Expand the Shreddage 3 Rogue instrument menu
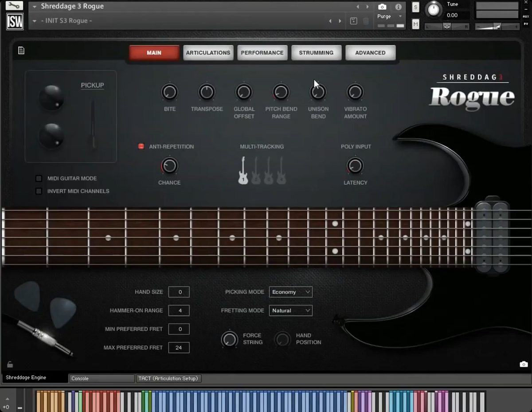 pyautogui.click(x=35, y=7)
